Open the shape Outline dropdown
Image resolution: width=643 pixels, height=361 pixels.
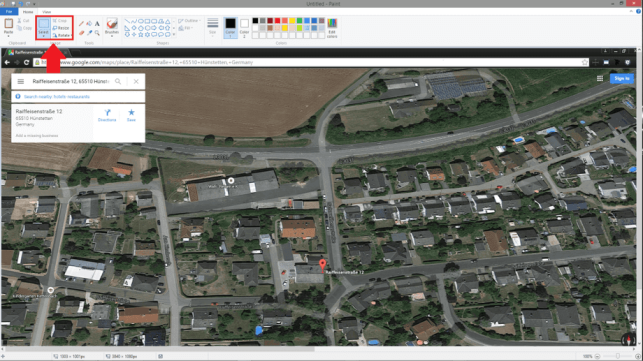189,21
